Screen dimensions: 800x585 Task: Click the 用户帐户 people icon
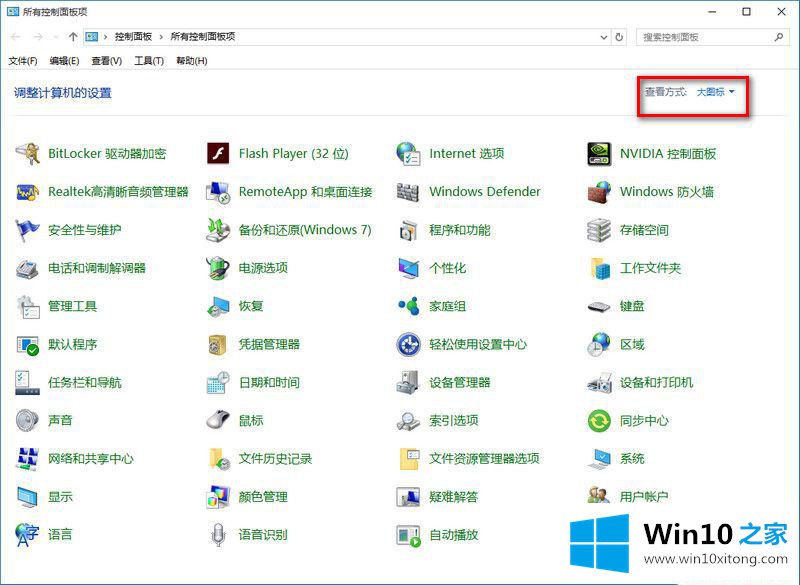click(x=599, y=495)
